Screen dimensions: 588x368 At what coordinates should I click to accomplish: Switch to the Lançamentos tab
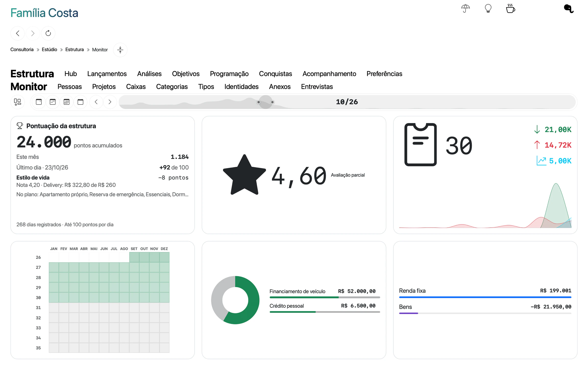click(107, 74)
